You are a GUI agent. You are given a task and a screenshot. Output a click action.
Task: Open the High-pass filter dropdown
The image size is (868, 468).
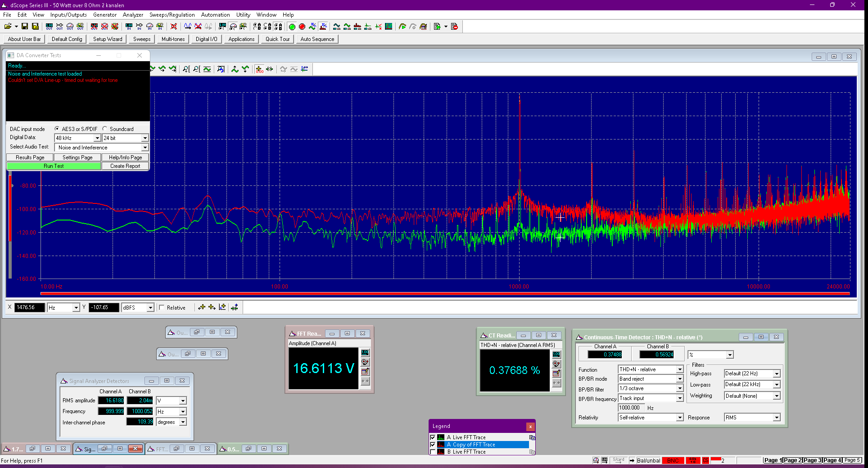(777, 373)
